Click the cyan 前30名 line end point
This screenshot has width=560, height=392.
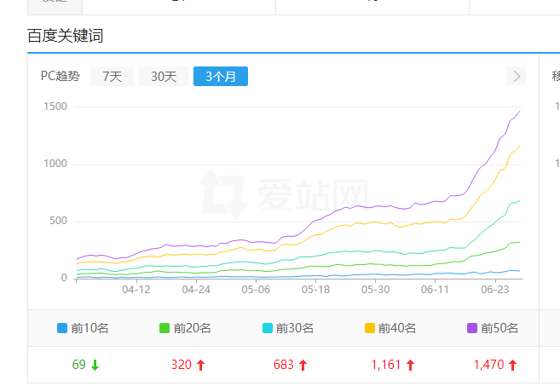(x=520, y=200)
